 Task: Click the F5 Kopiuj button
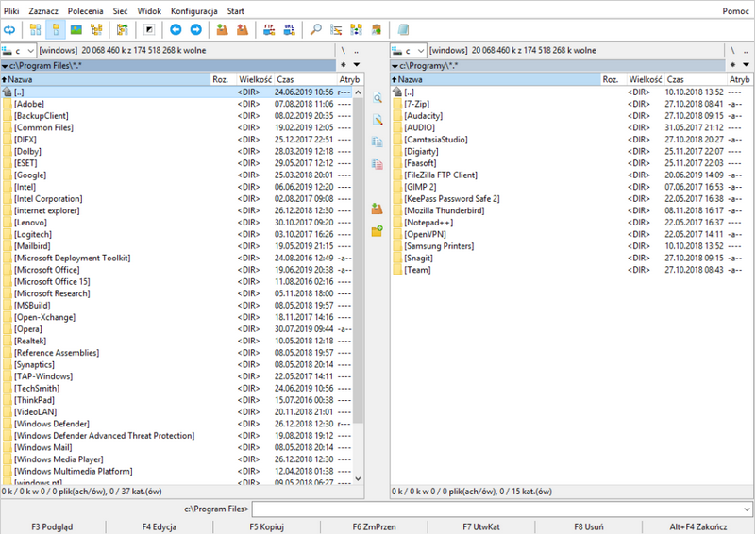click(x=266, y=526)
